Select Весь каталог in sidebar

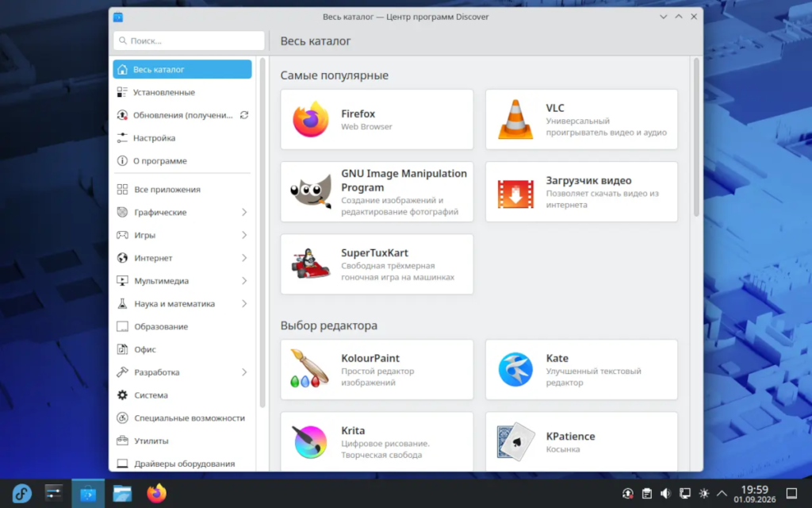pyautogui.click(x=182, y=70)
